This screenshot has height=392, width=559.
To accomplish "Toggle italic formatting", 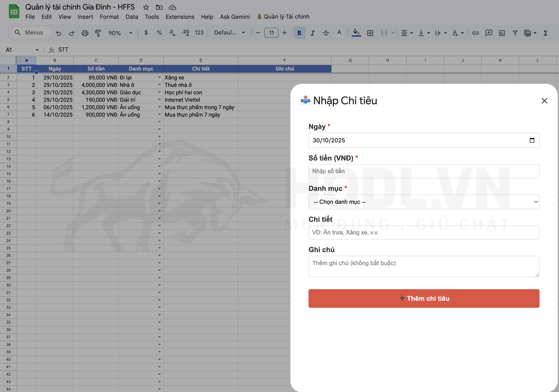I will point(312,33).
